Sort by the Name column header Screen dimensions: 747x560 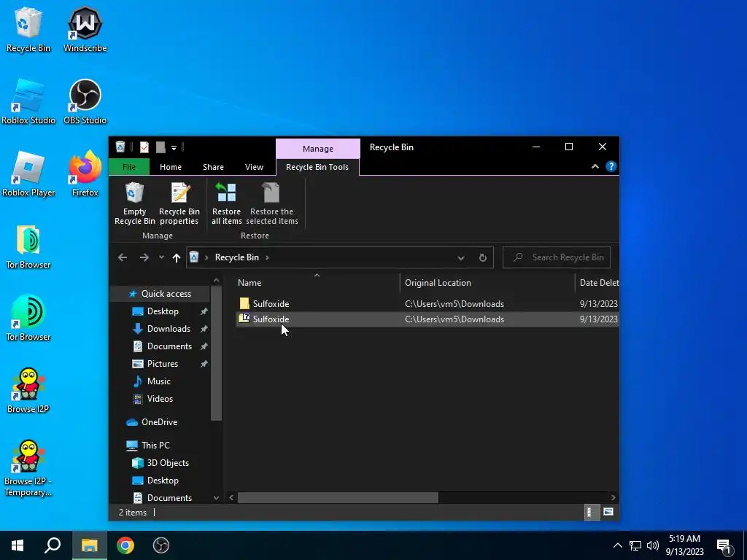[317, 283]
